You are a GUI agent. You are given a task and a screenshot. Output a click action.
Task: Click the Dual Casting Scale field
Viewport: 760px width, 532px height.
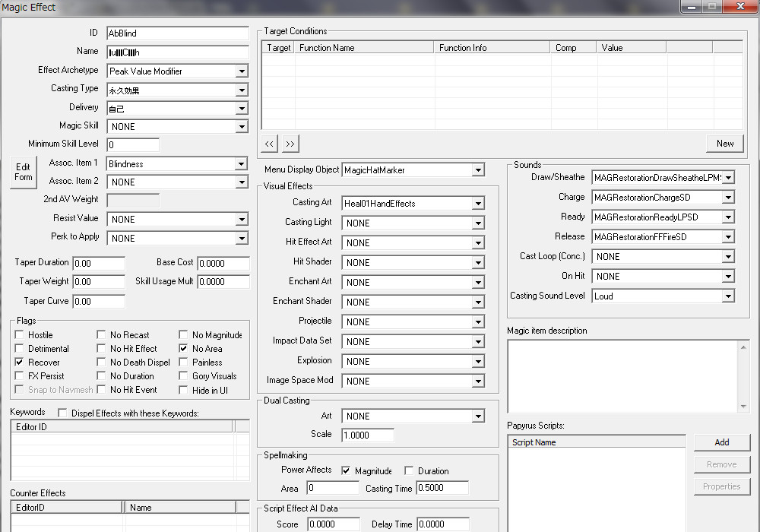click(368, 435)
